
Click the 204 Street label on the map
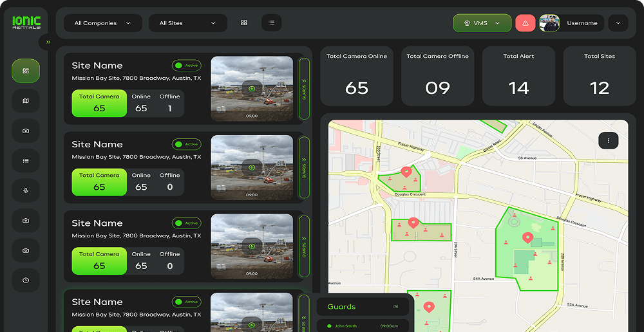456,250
